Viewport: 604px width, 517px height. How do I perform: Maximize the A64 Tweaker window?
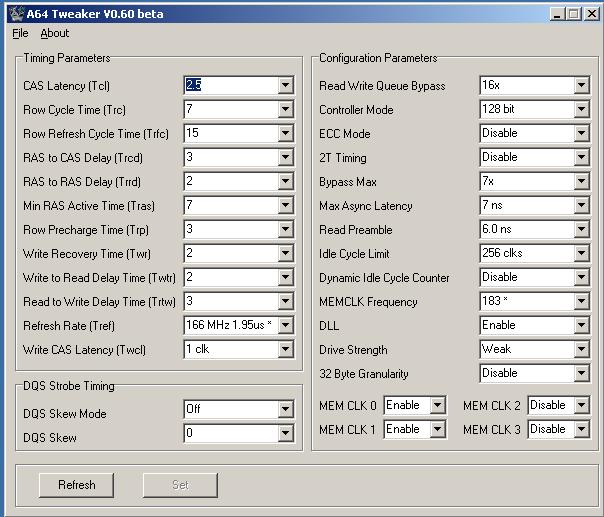(x=574, y=14)
